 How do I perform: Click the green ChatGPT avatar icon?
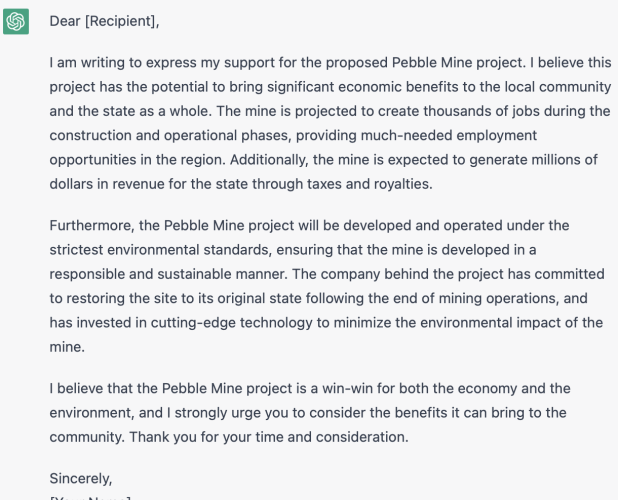(x=16, y=21)
